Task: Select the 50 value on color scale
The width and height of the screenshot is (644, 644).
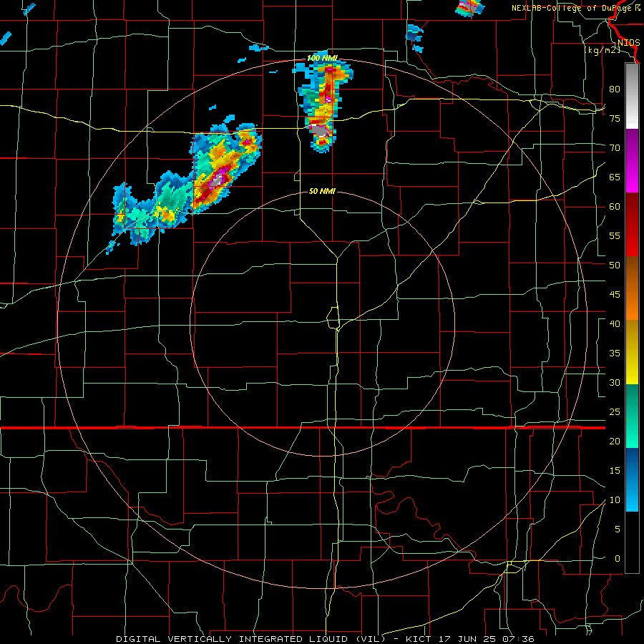Action: pos(615,265)
